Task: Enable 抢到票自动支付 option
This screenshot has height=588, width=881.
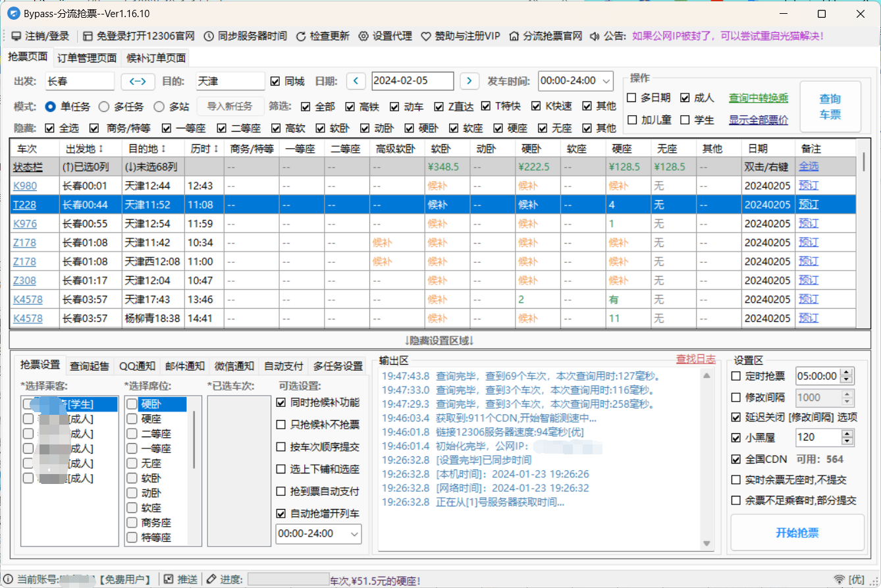Action: tap(281, 491)
